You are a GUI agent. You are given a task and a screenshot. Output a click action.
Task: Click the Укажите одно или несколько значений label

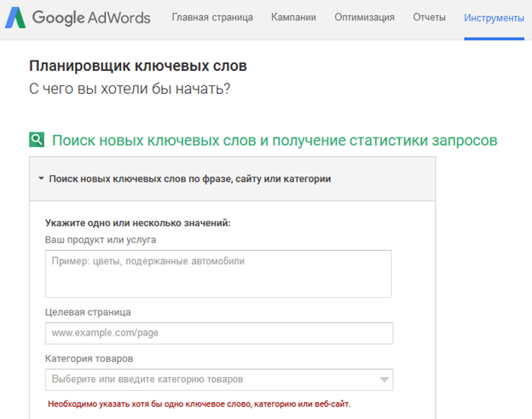138,223
